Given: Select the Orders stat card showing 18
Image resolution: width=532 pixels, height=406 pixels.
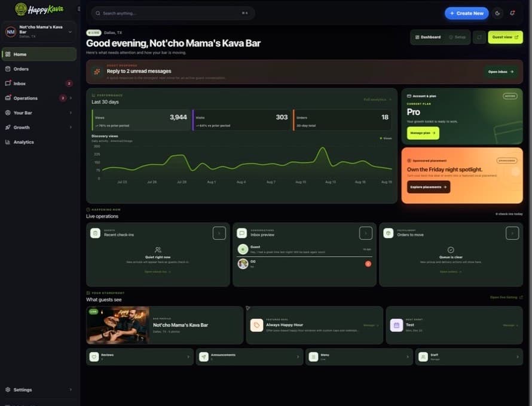Looking at the screenshot, I should [343, 120].
